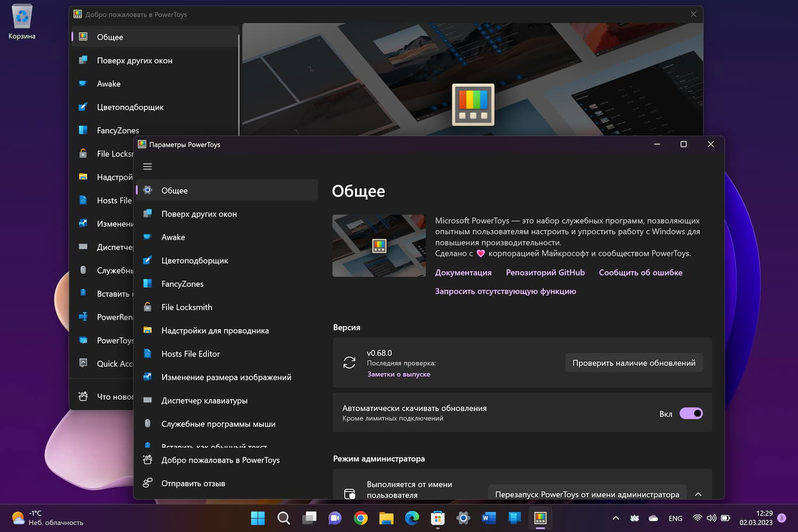The width and height of the screenshot is (798, 532).
Task: Select Общее in the settings sidebar
Action: [x=227, y=190]
